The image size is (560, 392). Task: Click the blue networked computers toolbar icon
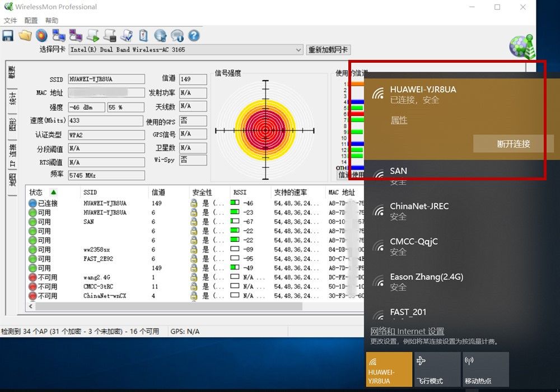(x=59, y=36)
